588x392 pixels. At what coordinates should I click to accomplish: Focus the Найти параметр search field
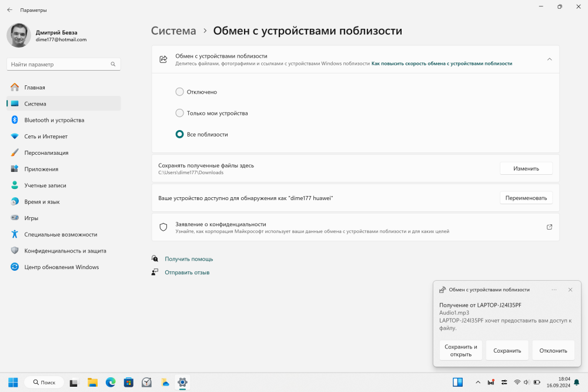tap(64, 64)
